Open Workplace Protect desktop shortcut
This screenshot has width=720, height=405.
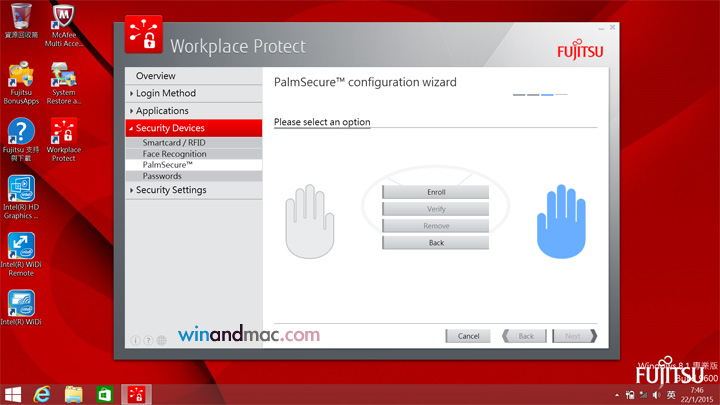[64, 140]
